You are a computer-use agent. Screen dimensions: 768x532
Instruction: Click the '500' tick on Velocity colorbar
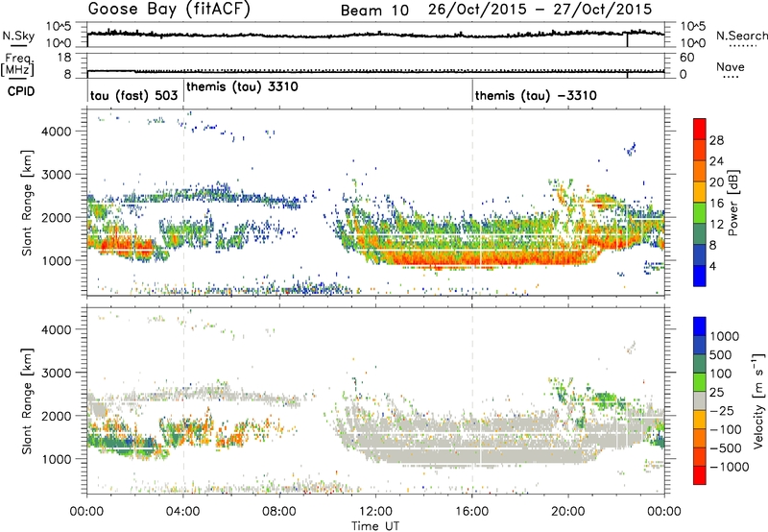click(721, 355)
